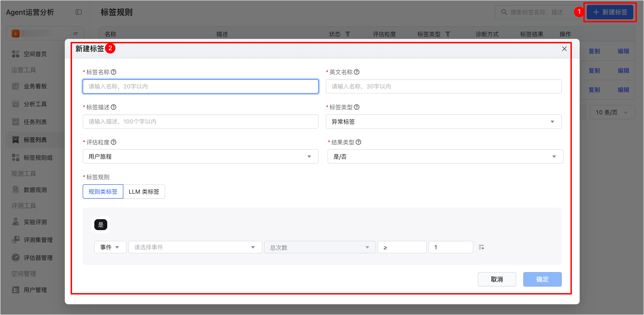Click help icon next to 结果类型

[358, 142]
